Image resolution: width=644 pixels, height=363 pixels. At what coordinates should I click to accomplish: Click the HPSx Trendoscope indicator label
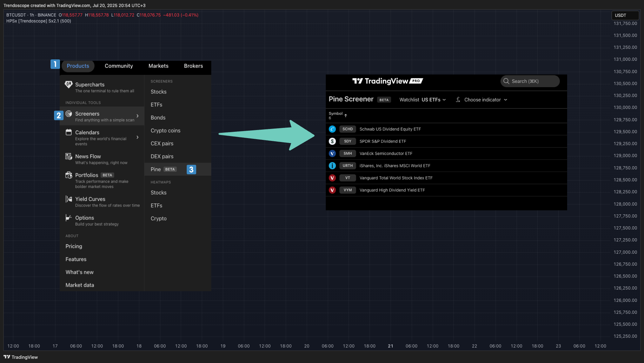click(x=39, y=21)
